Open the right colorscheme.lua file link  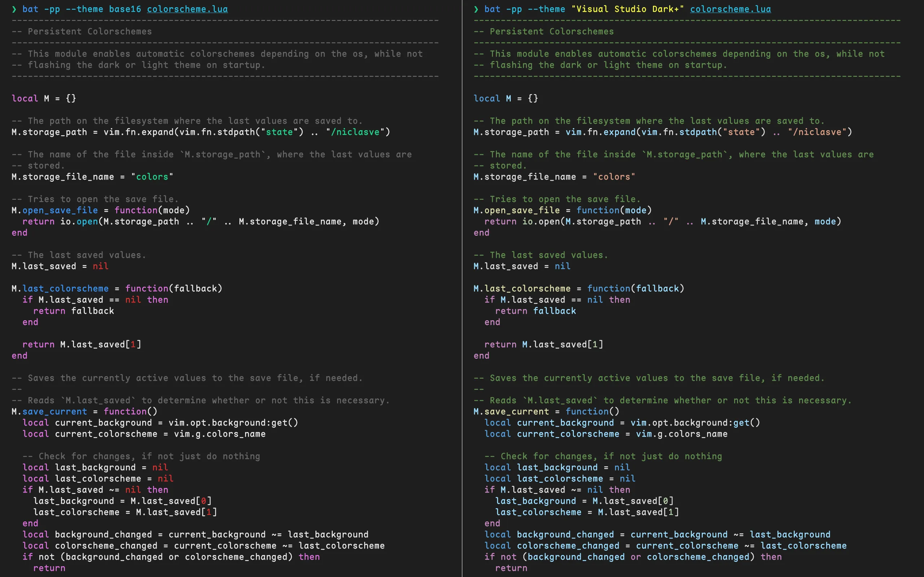(730, 9)
